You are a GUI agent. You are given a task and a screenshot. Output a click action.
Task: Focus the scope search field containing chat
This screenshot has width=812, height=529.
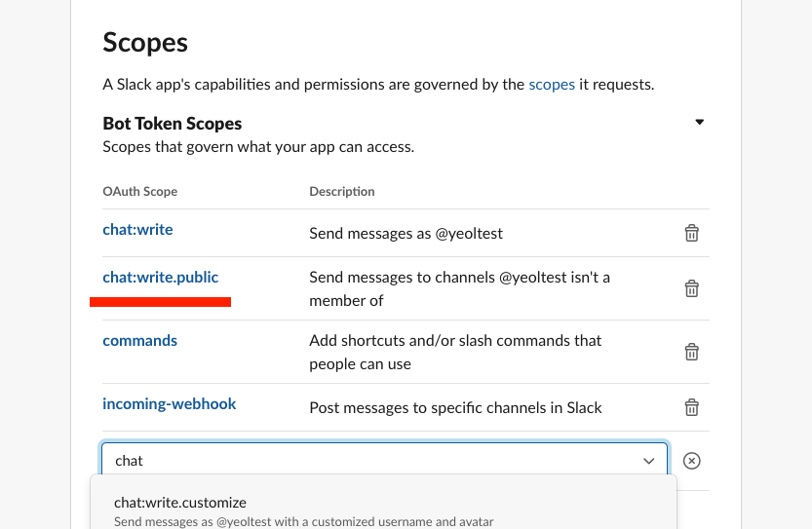pos(385,460)
